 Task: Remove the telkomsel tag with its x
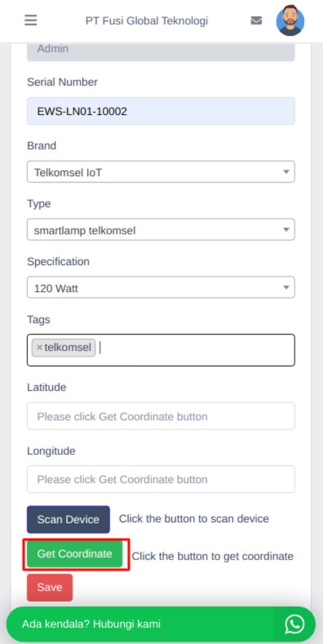[x=39, y=348]
